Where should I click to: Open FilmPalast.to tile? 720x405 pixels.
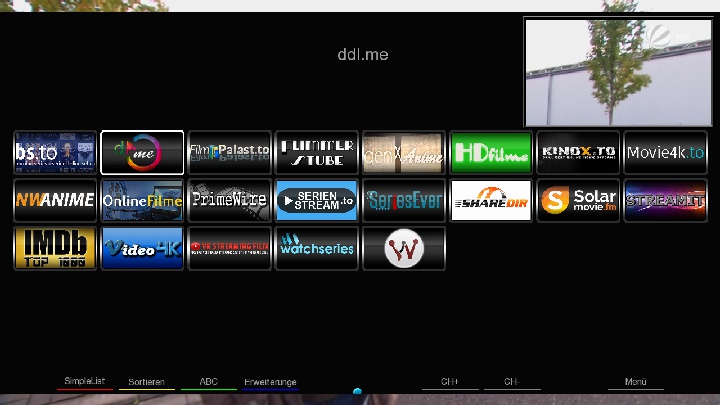coord(229,153)
